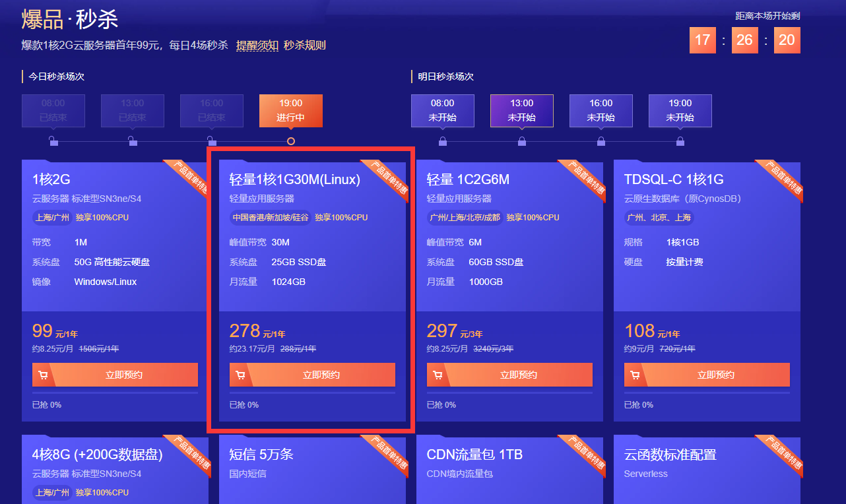Screen dimensions: 846x504
Task: Click the lock icon below tomorrow's 19:00 session
Action: coord(680,141)
